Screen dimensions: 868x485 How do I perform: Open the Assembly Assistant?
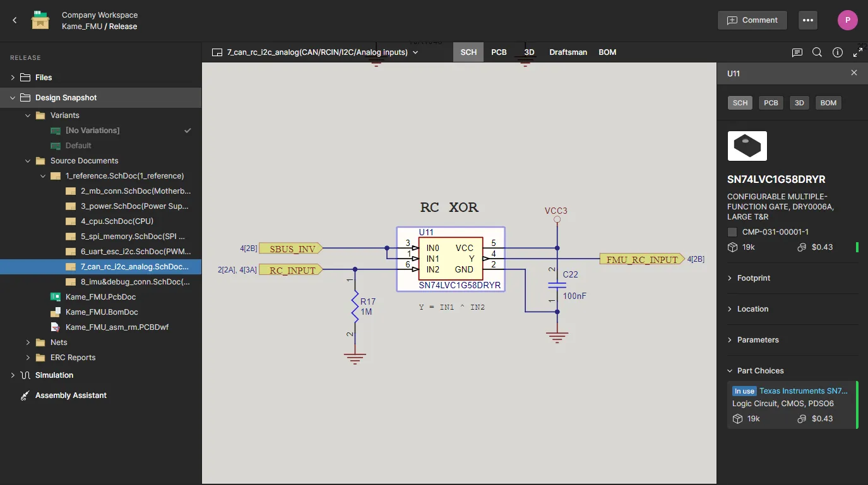pos(71,395)
